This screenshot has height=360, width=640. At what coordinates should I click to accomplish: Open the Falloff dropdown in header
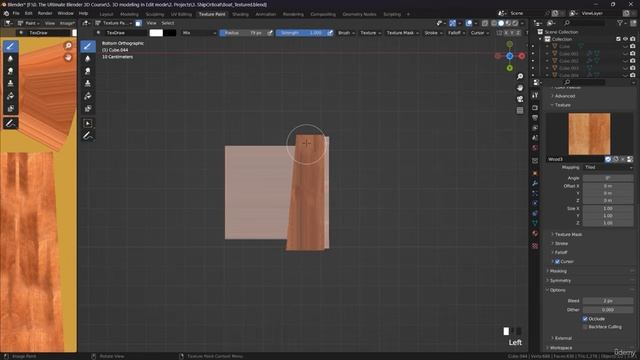pyautogui.click(x=456, y=33)
